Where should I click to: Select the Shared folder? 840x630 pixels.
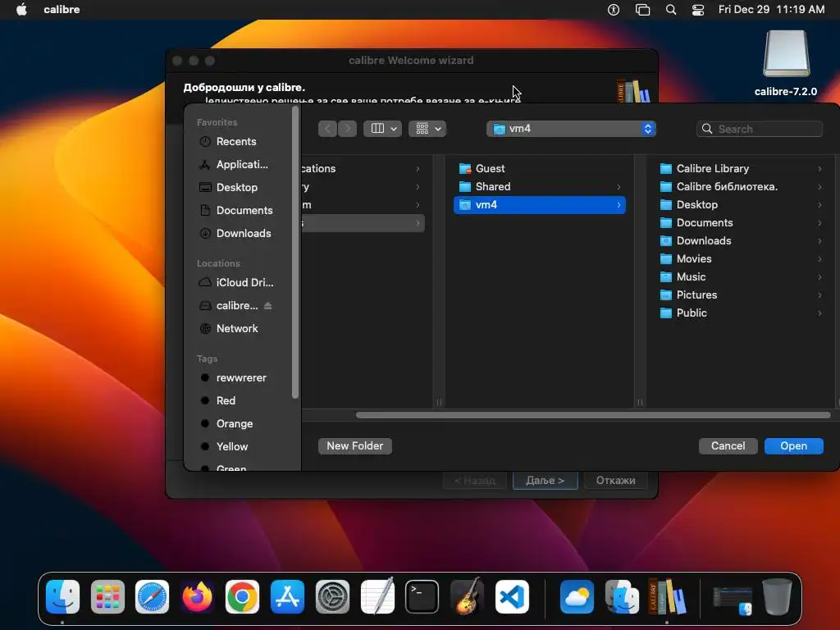coord(540,187)
